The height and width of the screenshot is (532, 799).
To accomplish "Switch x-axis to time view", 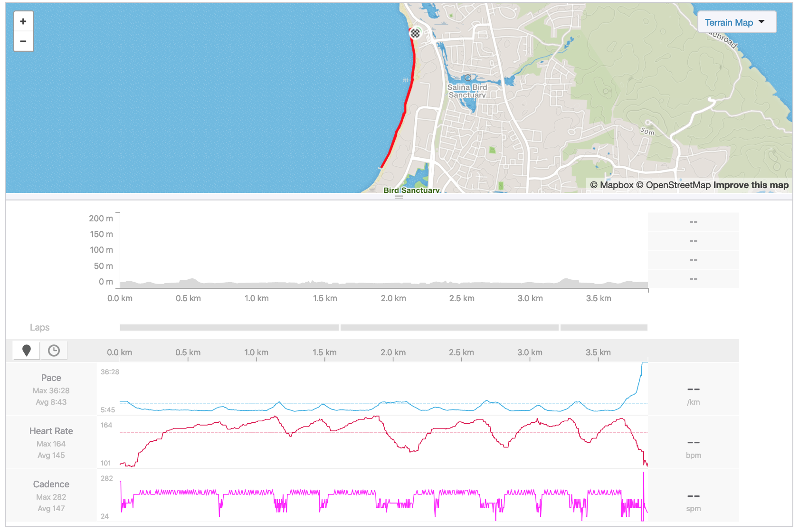I will (54, 351).
